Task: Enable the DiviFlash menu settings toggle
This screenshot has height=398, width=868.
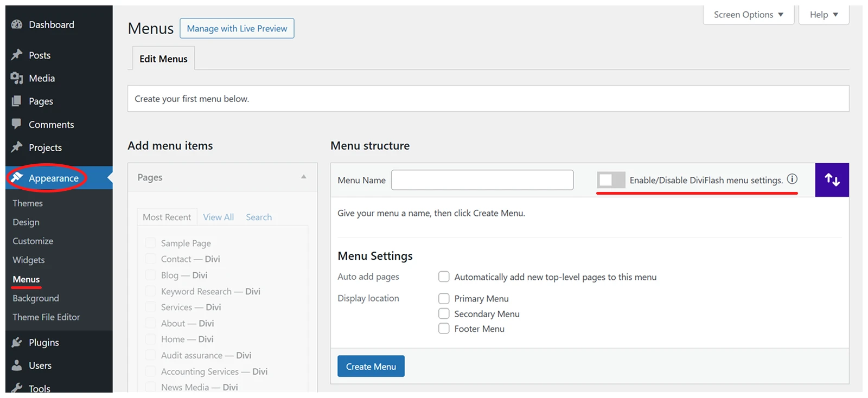Action: 611,180
